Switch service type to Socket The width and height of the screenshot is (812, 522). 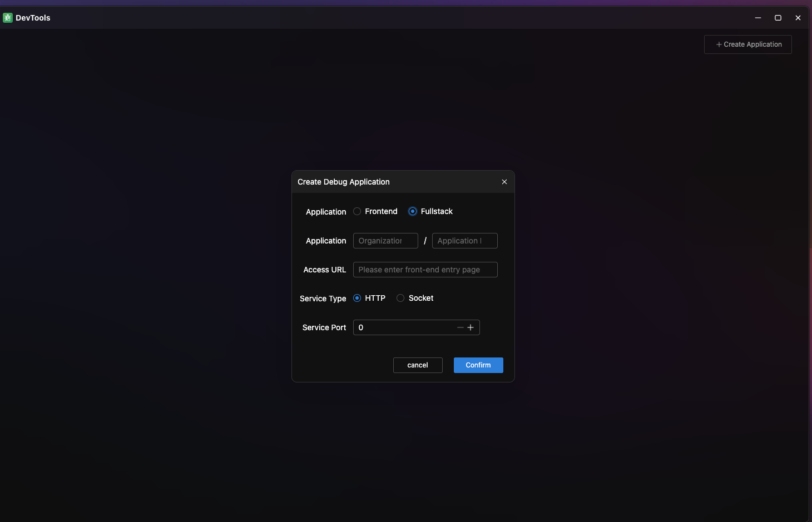(400, 298)
